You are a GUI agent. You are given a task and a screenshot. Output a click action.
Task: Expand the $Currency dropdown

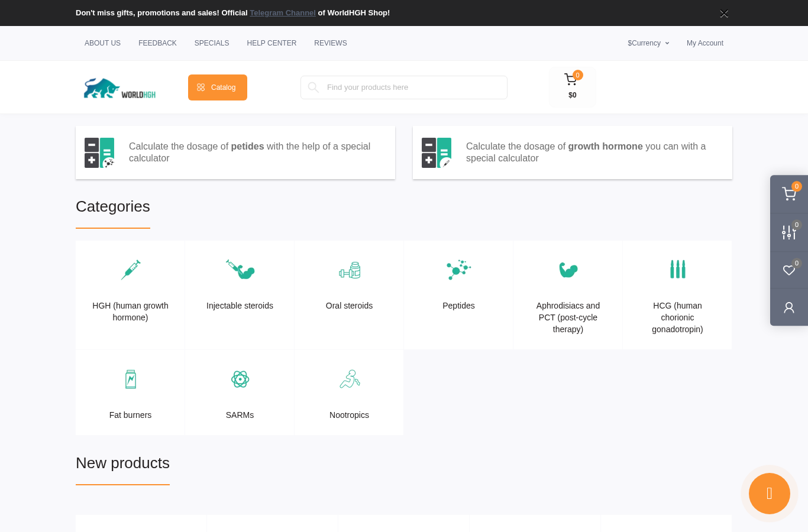point(648,43)
